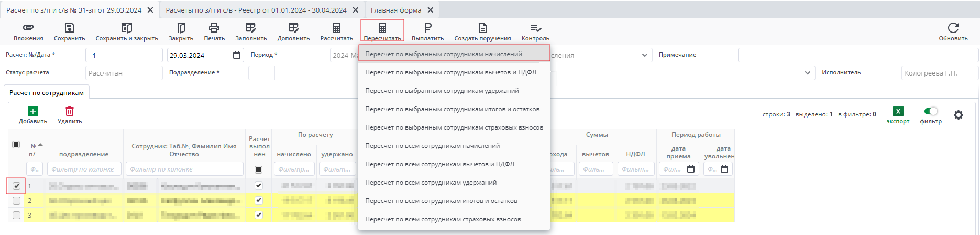Viewport: 980px width, 235px height.
Task: Click the green Добавить plus icon
Action: [33, 111]
